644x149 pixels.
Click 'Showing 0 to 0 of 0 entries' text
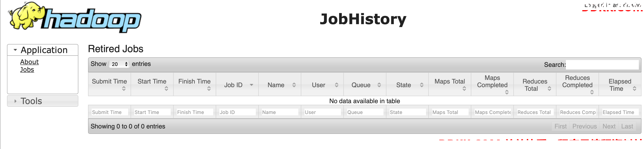128,126
